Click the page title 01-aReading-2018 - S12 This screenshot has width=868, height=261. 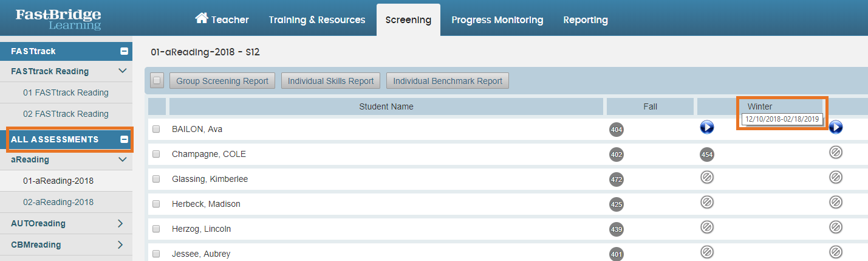[x=205, y=52]
